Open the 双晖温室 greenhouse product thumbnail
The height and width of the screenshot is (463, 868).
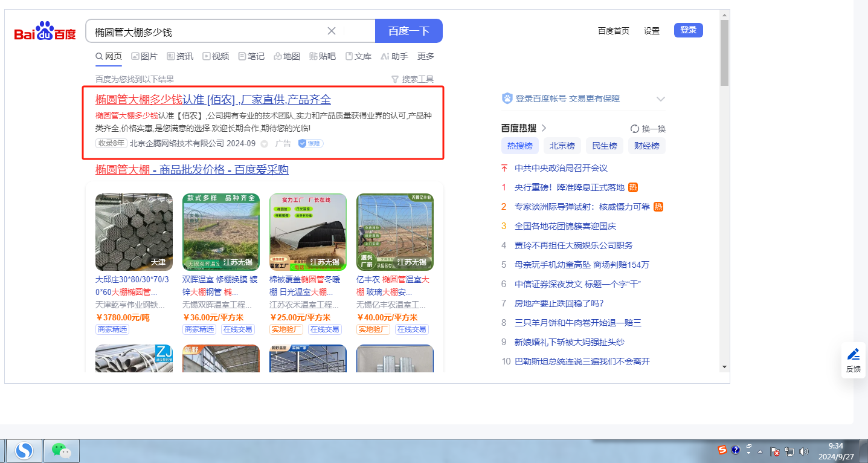(221, 232)
